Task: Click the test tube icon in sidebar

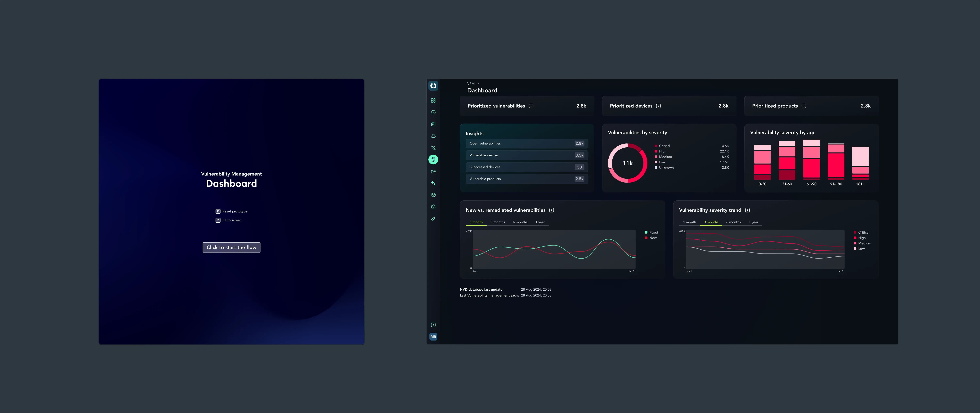Action: (433, 219)
